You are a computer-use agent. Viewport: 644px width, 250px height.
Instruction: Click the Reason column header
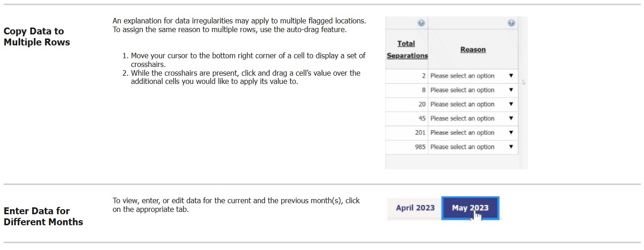point(473,50)
